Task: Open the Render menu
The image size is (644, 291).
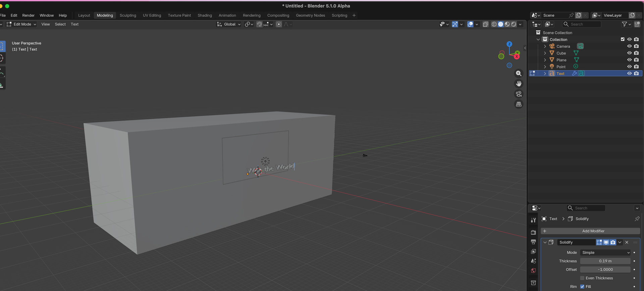Action: 28,15
